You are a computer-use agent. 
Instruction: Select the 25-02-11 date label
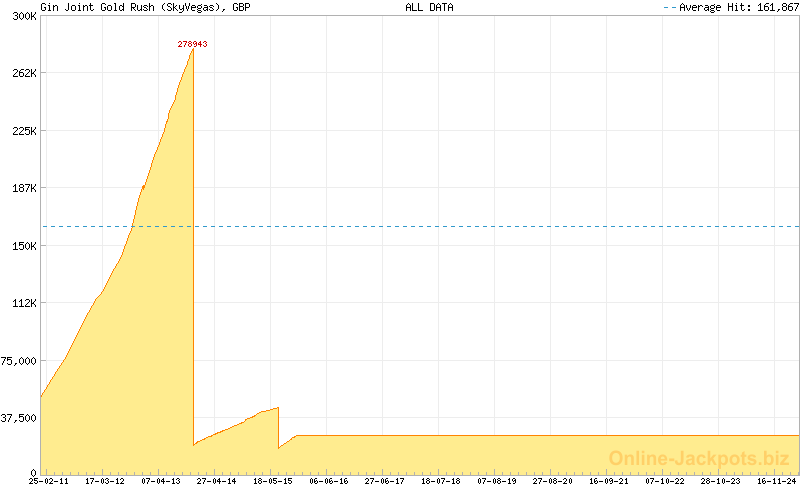[48, 481]
